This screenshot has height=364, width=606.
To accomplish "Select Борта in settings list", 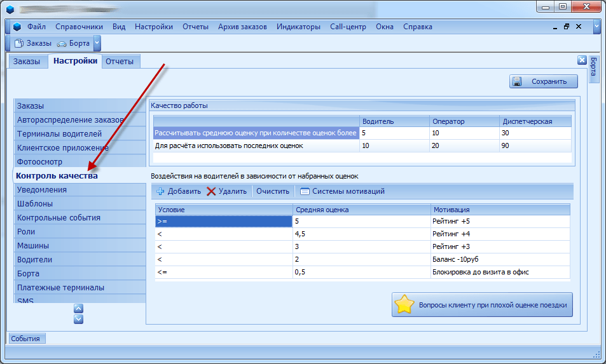I will pyautogui.click(x=80, y=273).
